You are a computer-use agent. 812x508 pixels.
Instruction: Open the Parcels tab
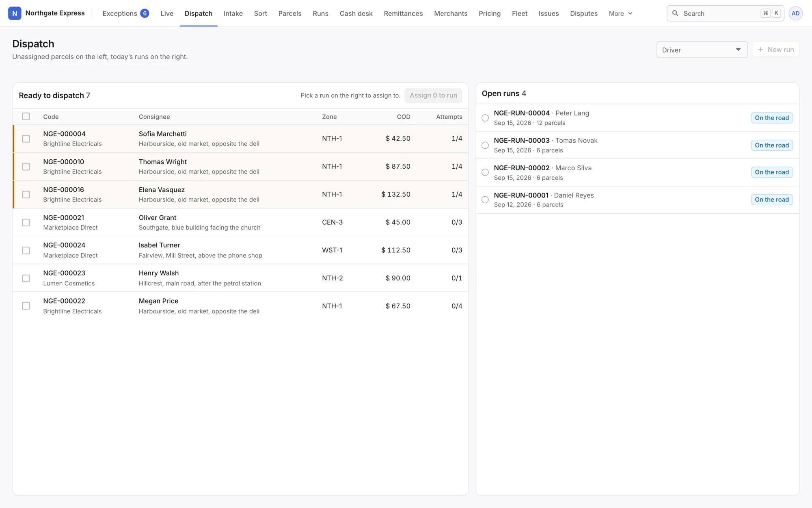[290, 13]
